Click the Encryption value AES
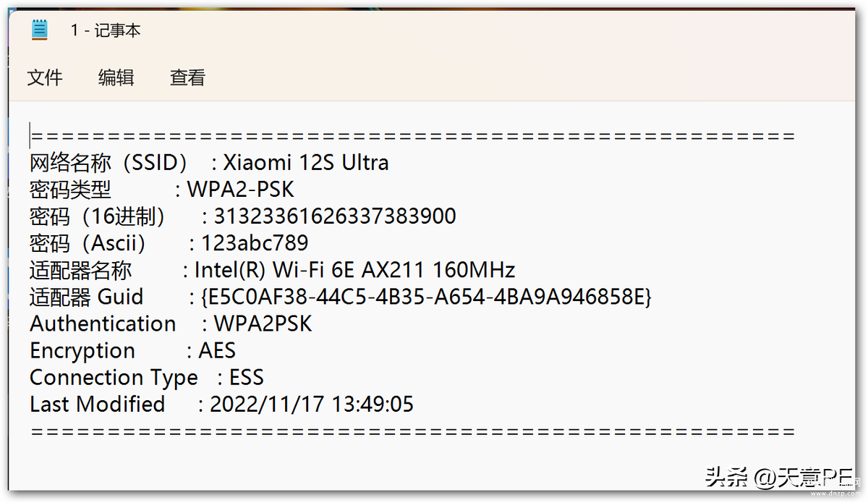This screenshot has width=868, height=503. pyautogui.click(x=217, y=351)
